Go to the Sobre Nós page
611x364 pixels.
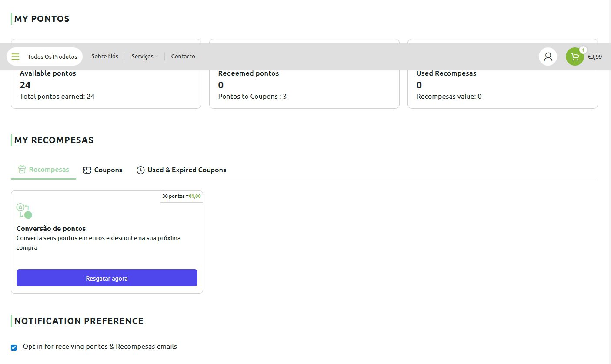[x=105, y=57]
